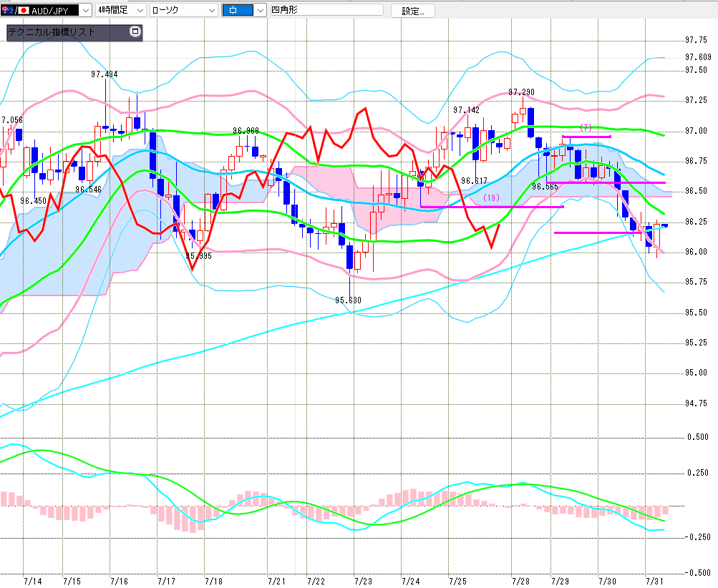Click the テクニカル指標リスト panel title
Viewport: 718px width, 588px height.
click(x=52, y=32)
